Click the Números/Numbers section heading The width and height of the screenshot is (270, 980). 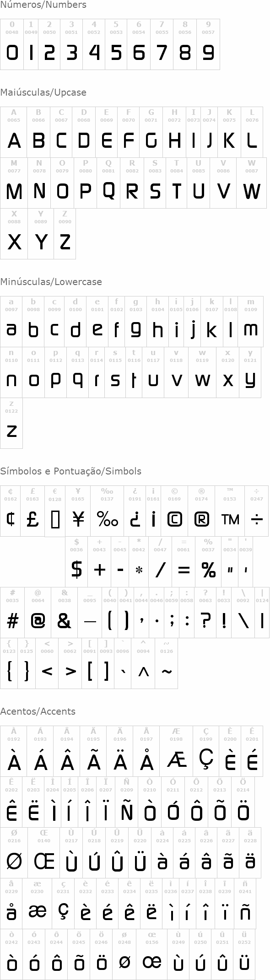43,5
